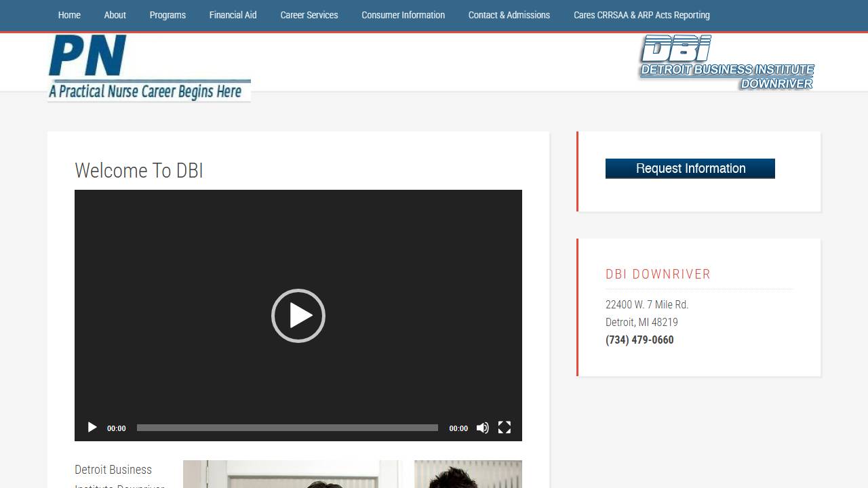Screen dimensions: 868x488
Task: Open Career Services in the navigation bar
Action: (x=309, y=15)
